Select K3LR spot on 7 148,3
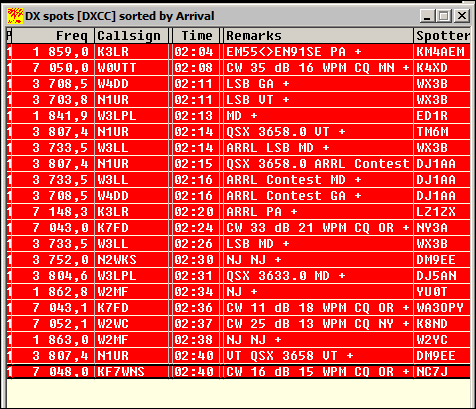 tap(238, 212)
